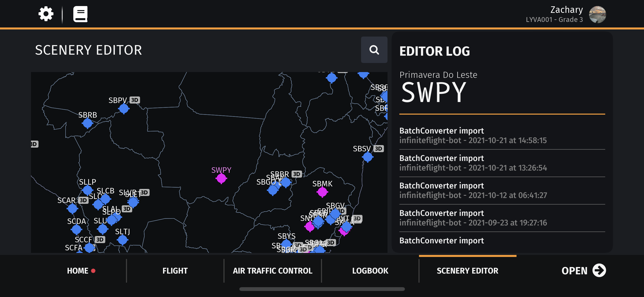Select the magenta SBMK airport marker

[x=322, y=192]
